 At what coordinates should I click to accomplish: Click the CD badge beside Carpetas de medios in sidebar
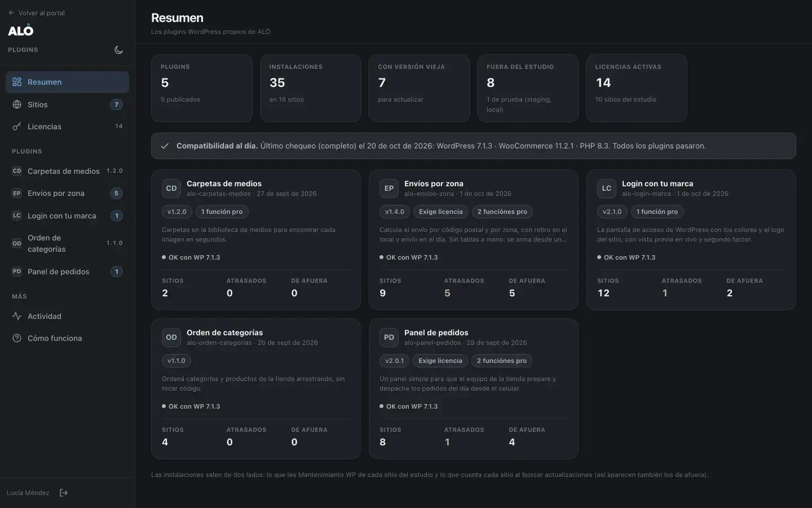pyautogui.click(x=17, y=171)
